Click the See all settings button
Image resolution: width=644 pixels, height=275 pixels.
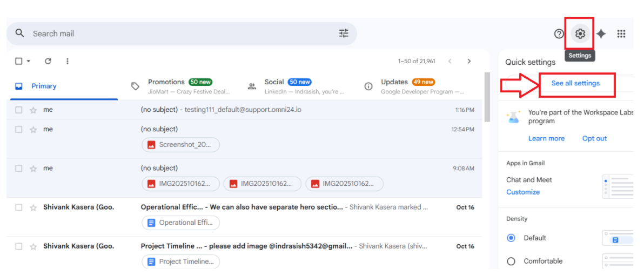(x=575, y=83)
